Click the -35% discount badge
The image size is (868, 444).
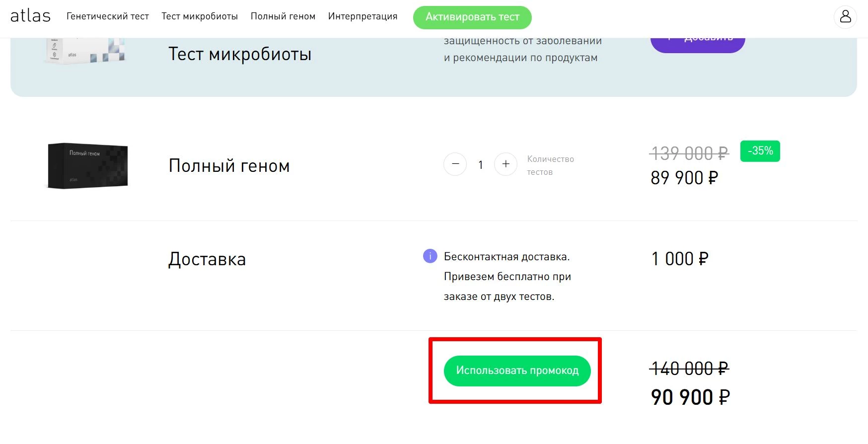click(x=759, y=151)
